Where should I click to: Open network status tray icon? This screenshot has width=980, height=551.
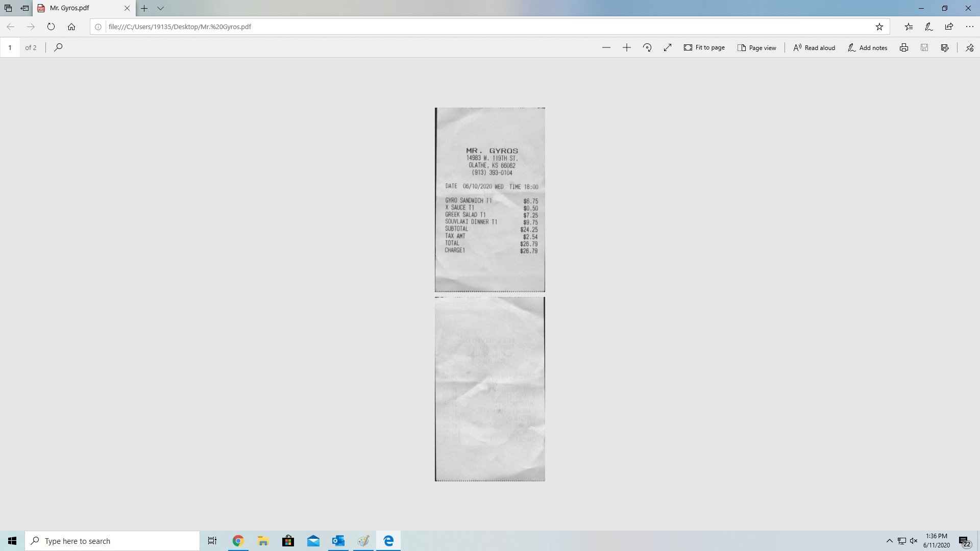click(901, 541)
